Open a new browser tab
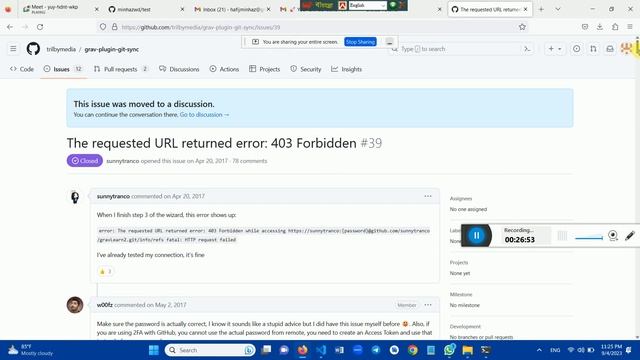Screen dimensions: 640x360 pos(541,9)
